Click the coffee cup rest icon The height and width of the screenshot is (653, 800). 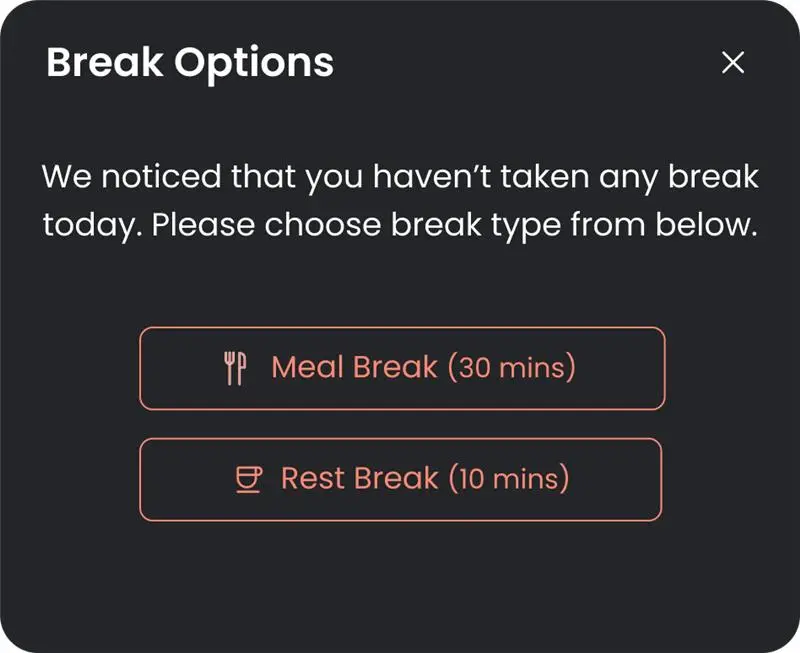248,479
